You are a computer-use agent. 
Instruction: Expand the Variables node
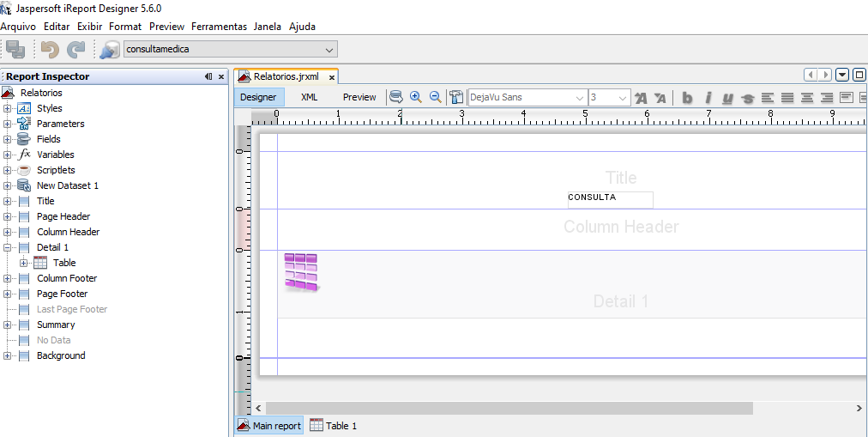[x=7, y=155]
